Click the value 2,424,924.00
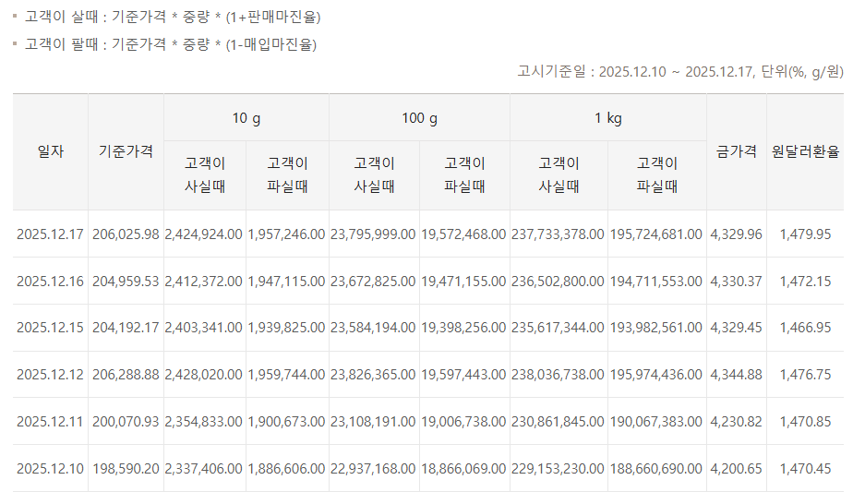The width and height of the screenshot is (853, 504). pyautogui.click(x=203, y=234)
